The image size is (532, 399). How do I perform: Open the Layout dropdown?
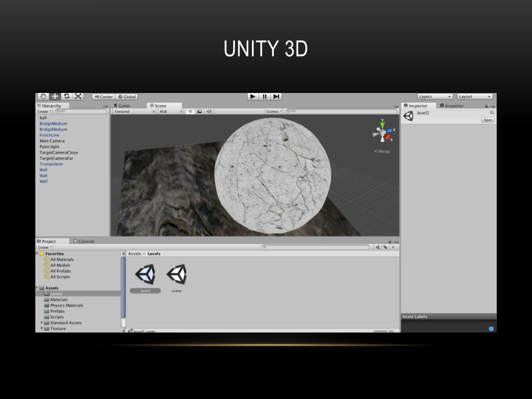475,96
